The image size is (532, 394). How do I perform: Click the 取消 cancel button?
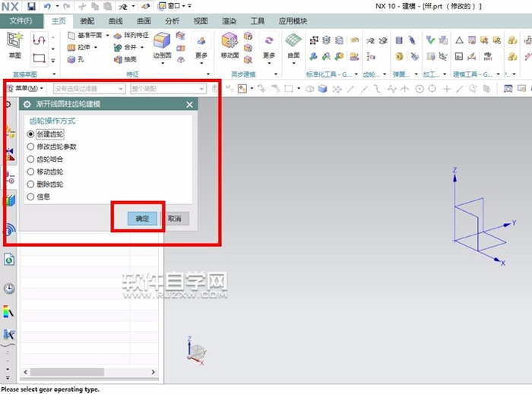point(175,219)
